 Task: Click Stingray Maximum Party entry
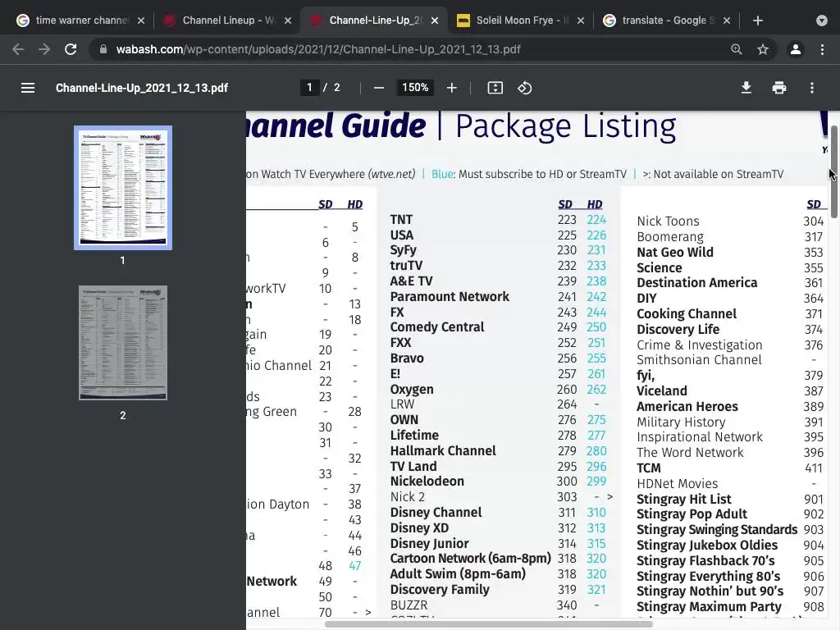[709, 606]
